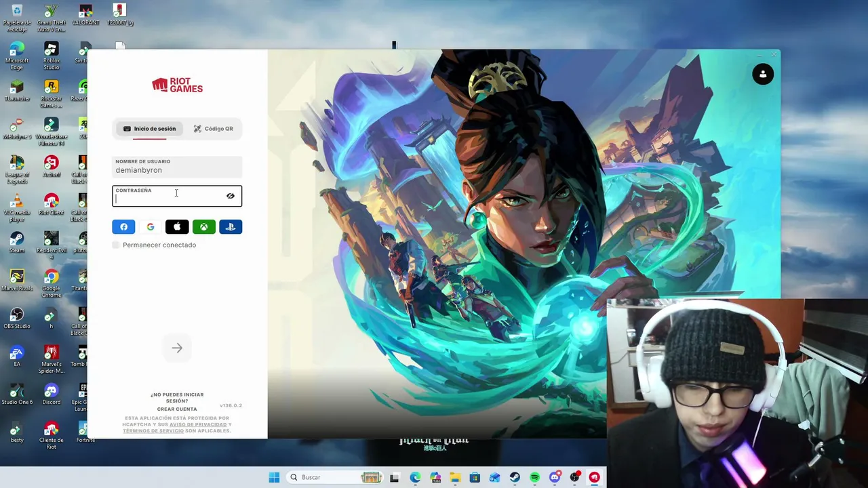Click the Riot Games logo
Screen dimensions: 868x488
[x=177, y=85]
